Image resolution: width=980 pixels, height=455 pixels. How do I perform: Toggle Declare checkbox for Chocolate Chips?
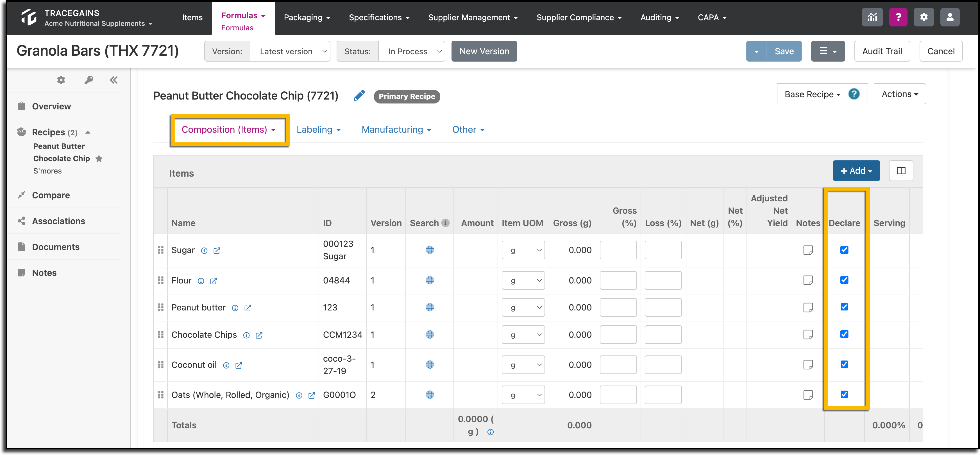844,334
